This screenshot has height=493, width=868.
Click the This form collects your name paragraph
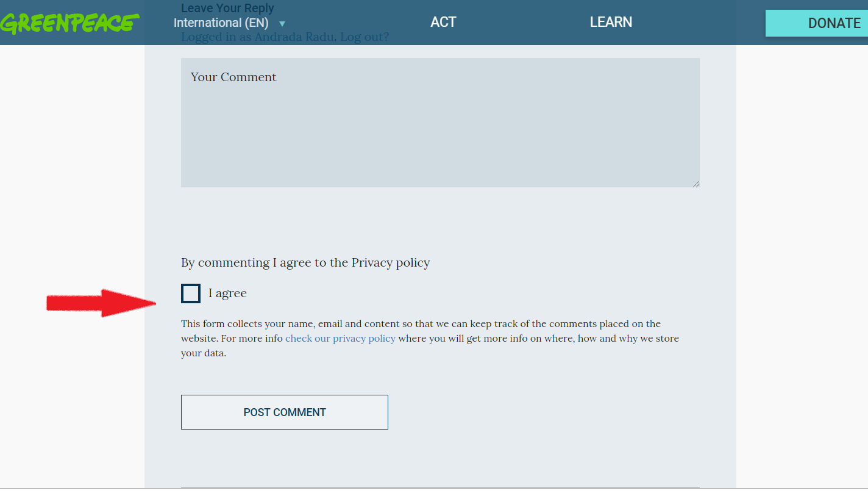430,338
